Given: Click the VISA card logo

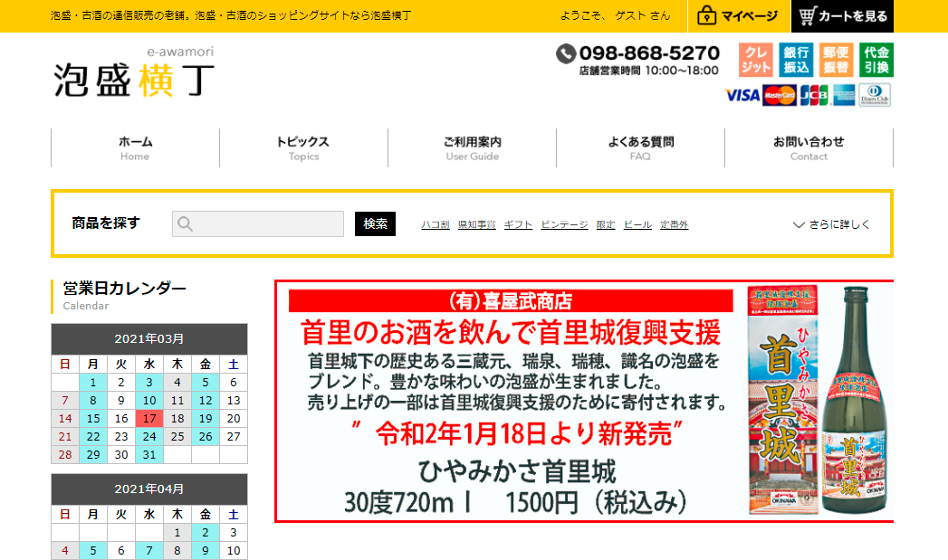Looking at the screenshot, I should (x=742, y=96).
